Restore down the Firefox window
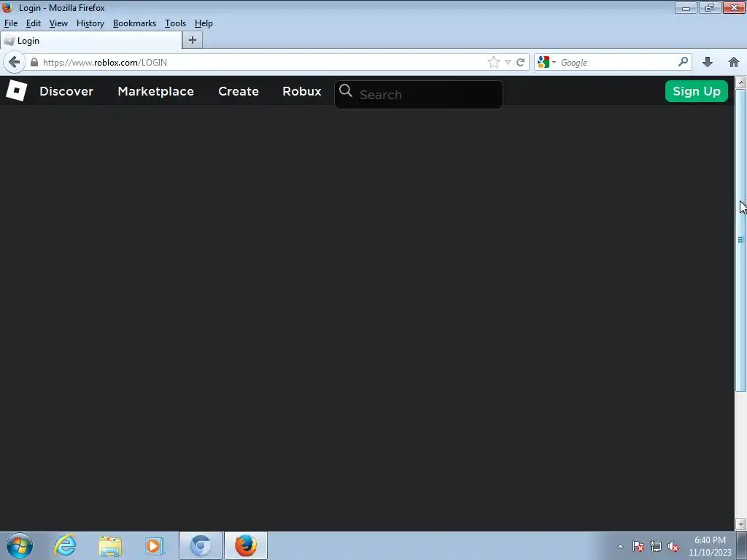The height and width of the screenshot is (560, 747). (x=710, y=7)
